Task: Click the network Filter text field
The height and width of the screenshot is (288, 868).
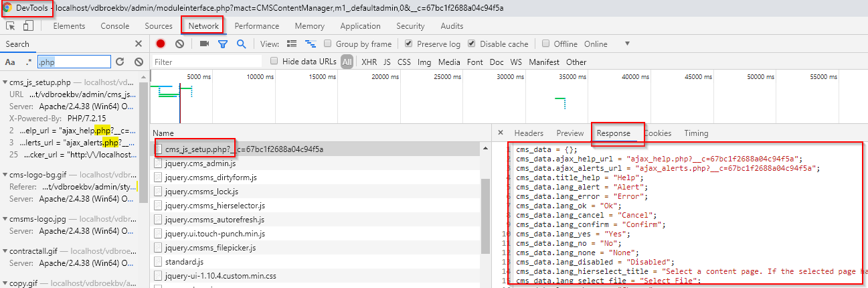Action: 206,62
